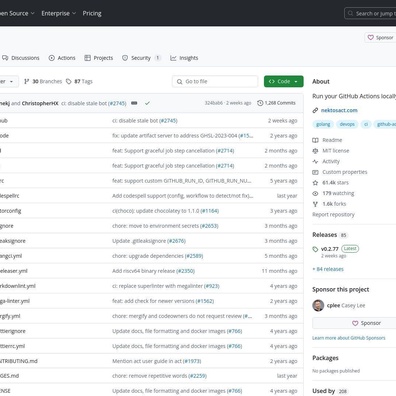Select the devops topic tag
The image size is (396, 396).
pos(347,124)
